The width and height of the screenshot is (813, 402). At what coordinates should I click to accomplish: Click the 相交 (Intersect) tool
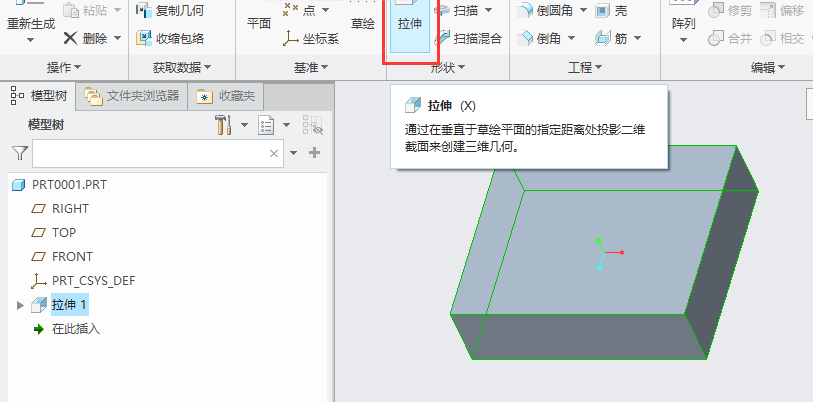point(782,38)
